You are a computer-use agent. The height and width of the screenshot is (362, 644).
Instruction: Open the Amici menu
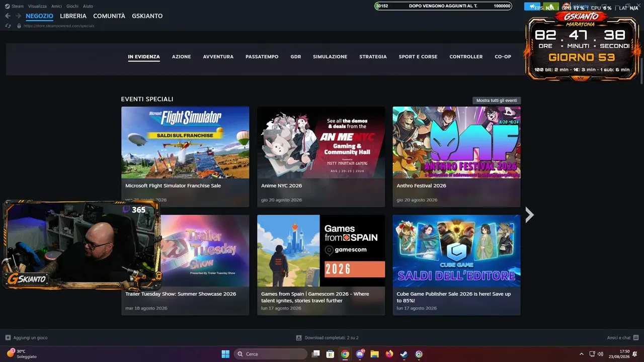click(56, 6)
